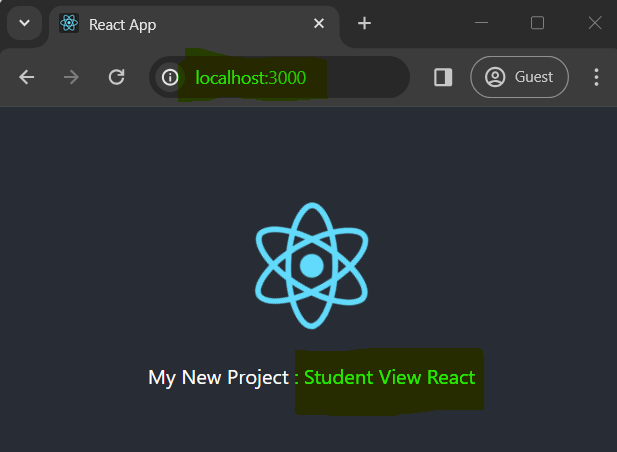617x452 pixels.
Task: Click the text 'Student View React'
Action: coord(390,377)
